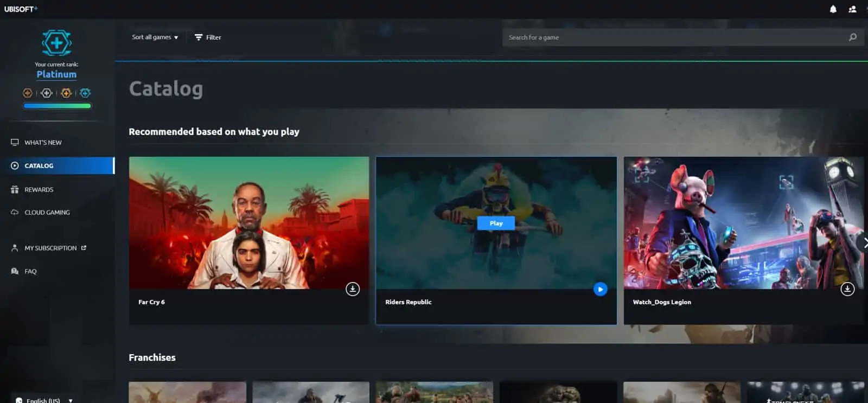Open the Far Cry 6 cover art

(249, 223)
